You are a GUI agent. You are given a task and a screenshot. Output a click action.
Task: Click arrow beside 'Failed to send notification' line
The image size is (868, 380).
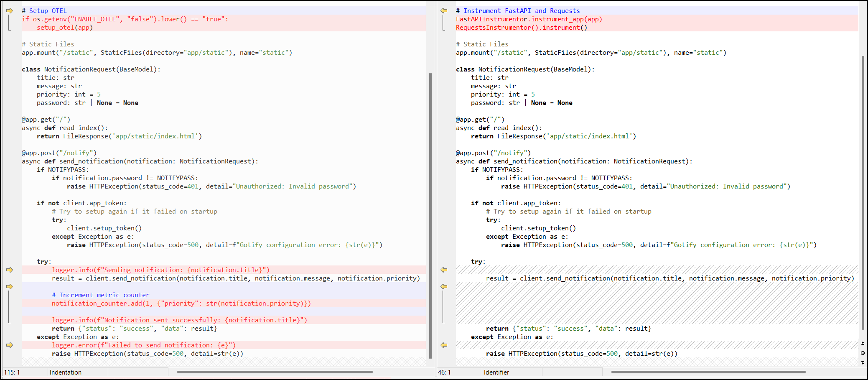pyautogui.click(x=10, y=345)
